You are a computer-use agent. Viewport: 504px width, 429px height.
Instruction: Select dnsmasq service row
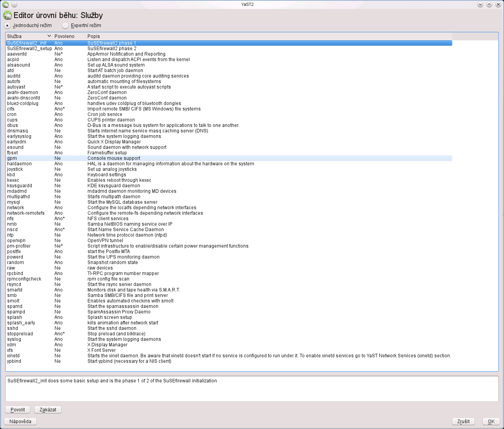coord(229,131)
